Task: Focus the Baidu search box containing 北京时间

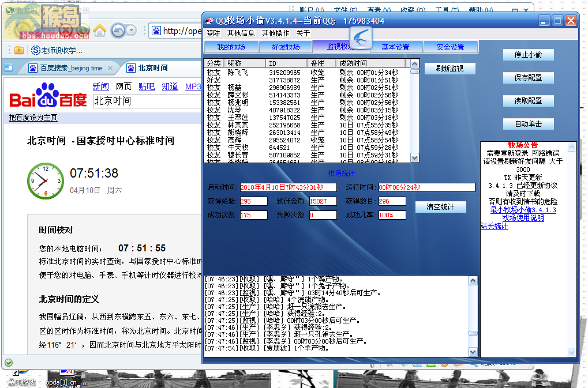Action: tap(147, 101)
